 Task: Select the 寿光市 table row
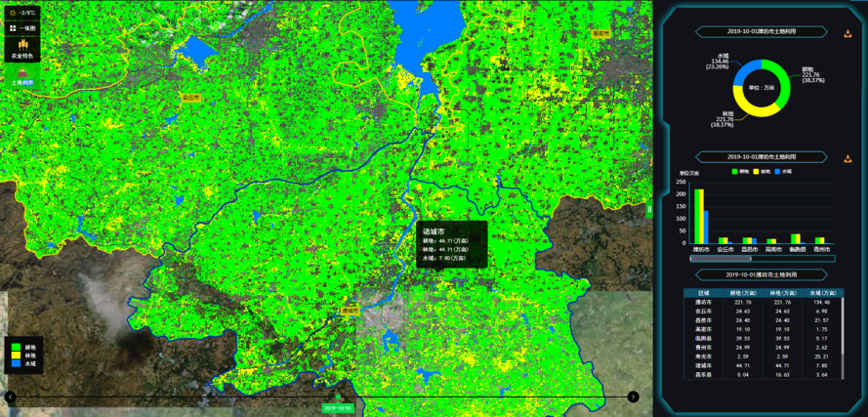[x=703, y=356]
